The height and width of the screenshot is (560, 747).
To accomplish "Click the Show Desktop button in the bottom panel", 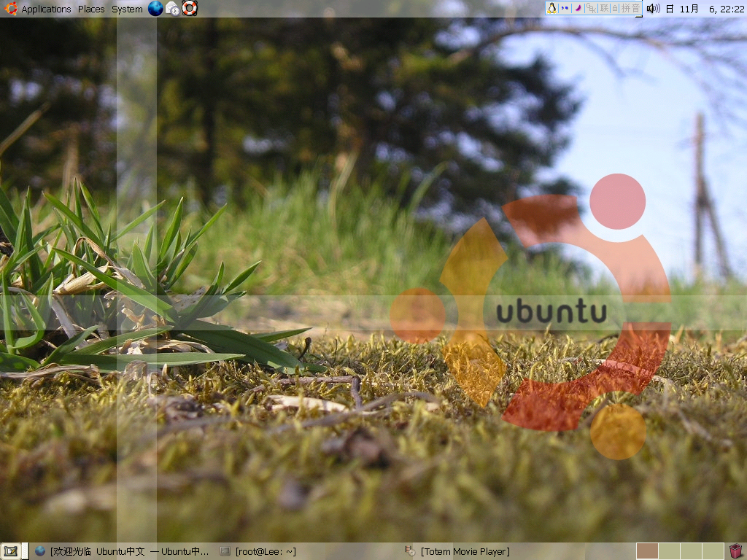I will pos(11,551).
